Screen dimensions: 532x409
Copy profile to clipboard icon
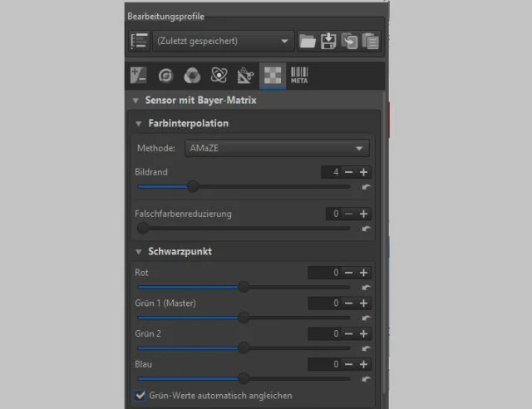(x=349, y=42)
